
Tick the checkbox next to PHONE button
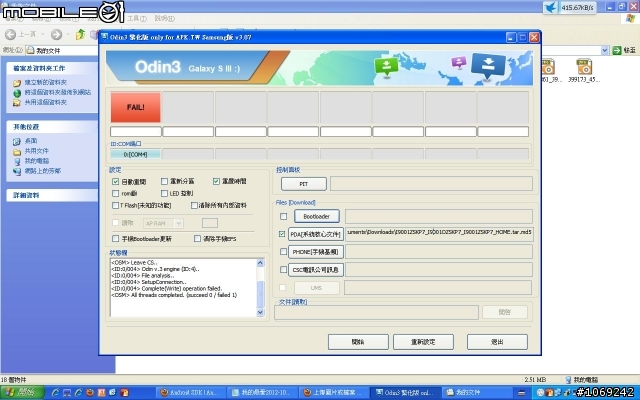click(x=284, y=252)
